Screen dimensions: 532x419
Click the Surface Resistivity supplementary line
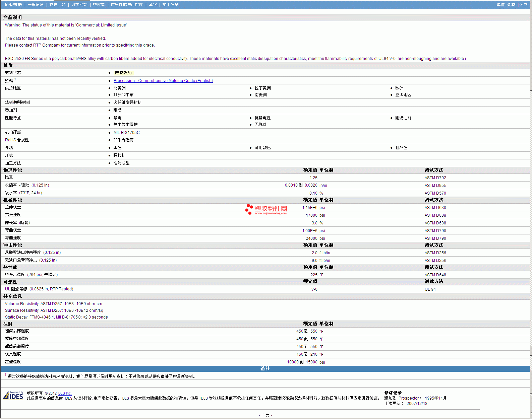(x=54, y=310)
